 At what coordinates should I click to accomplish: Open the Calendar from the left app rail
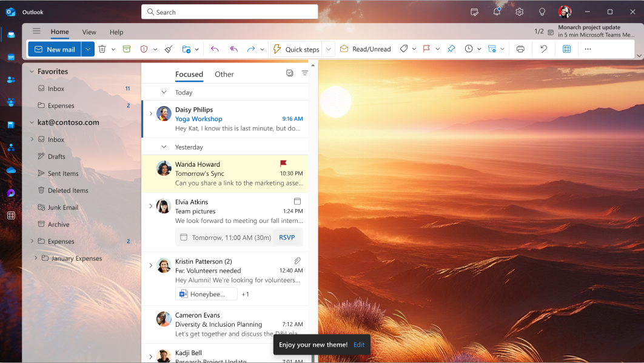(x=11, y=57)
